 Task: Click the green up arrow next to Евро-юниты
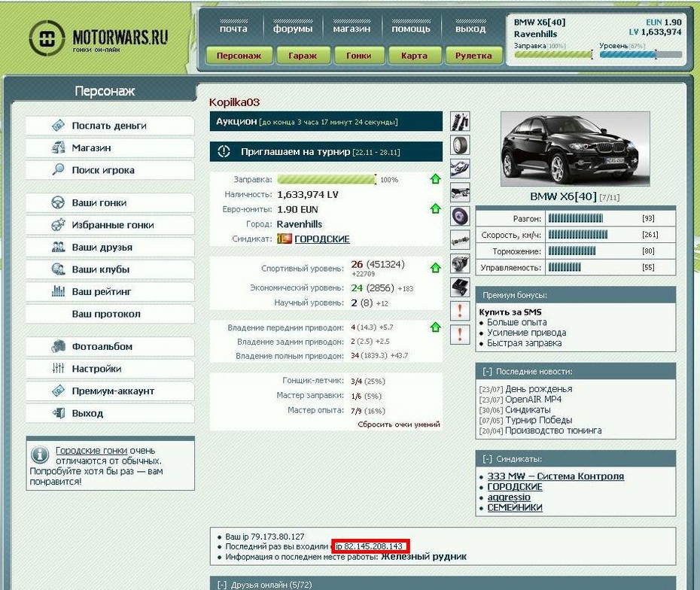pos(436,208)
